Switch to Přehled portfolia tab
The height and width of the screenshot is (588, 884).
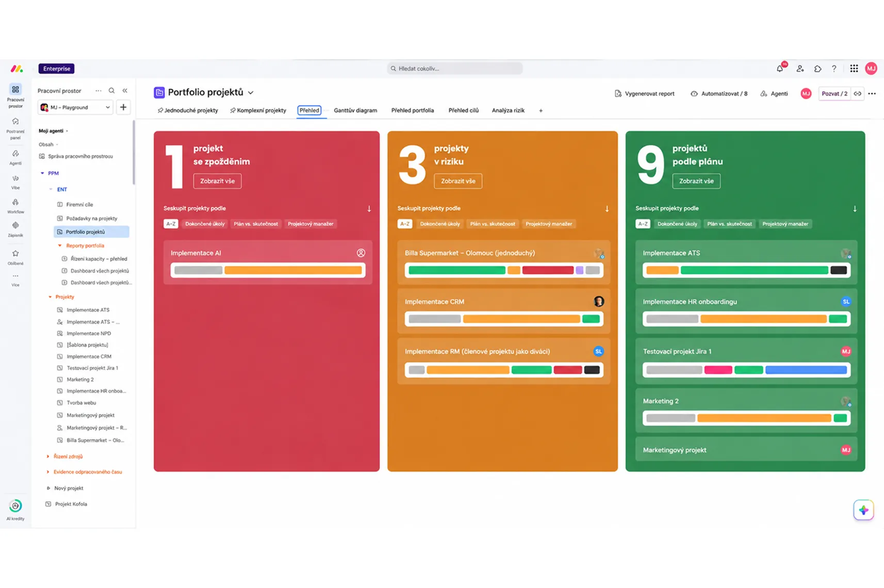point(413,110)
